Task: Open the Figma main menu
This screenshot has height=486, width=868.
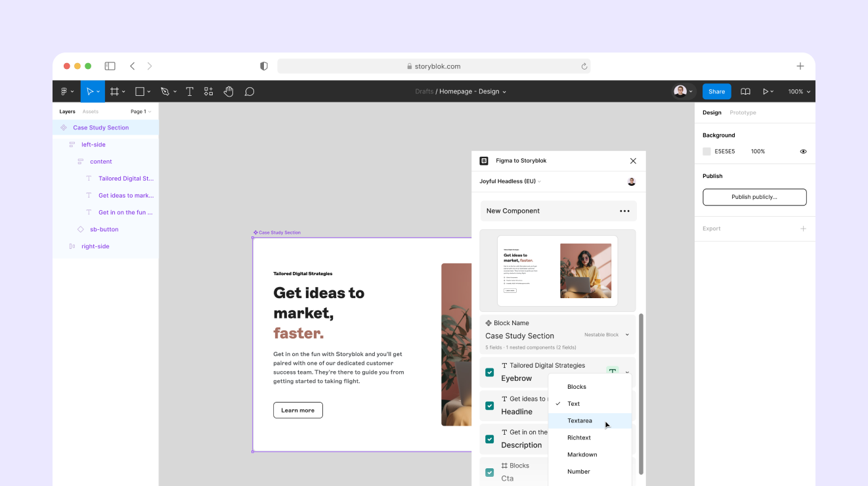Action: [x=66, y=91]
